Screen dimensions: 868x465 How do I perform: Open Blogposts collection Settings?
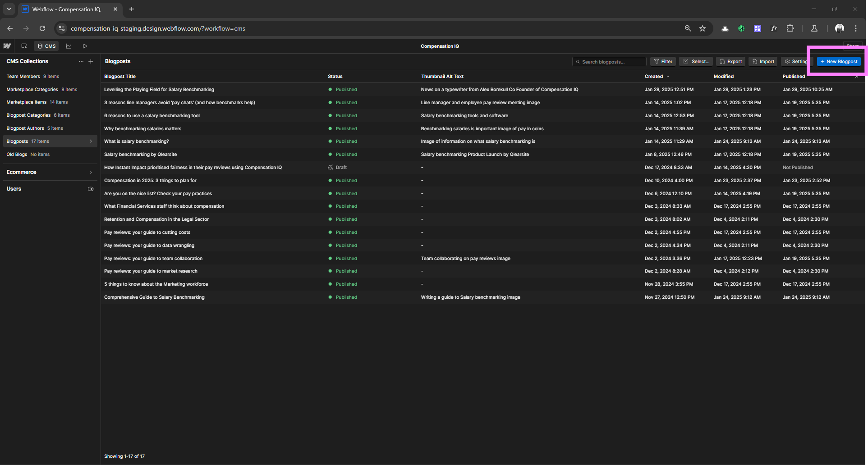click(x=797, y=62)
